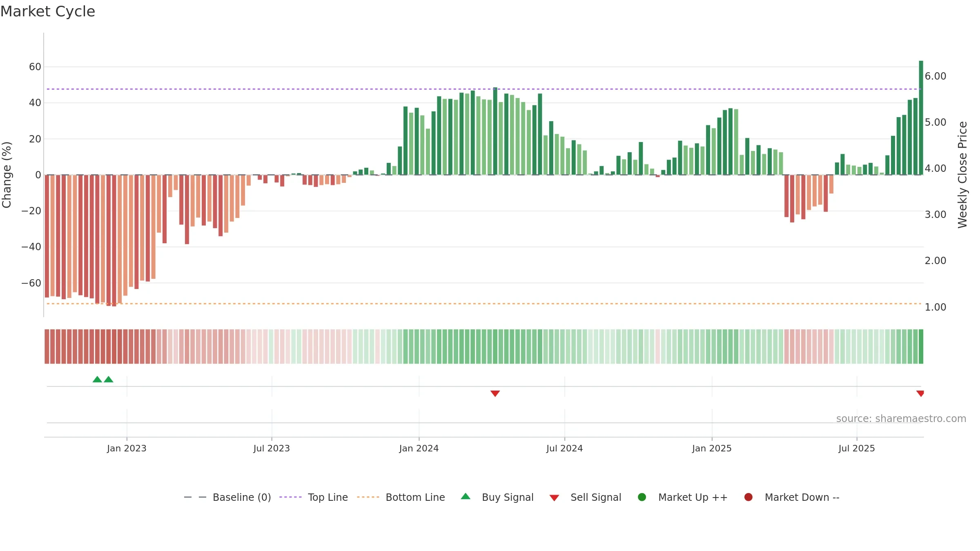Click the source: sharemaestro.com text
Screen dimensions: 980x551
[x=901, y=419]
